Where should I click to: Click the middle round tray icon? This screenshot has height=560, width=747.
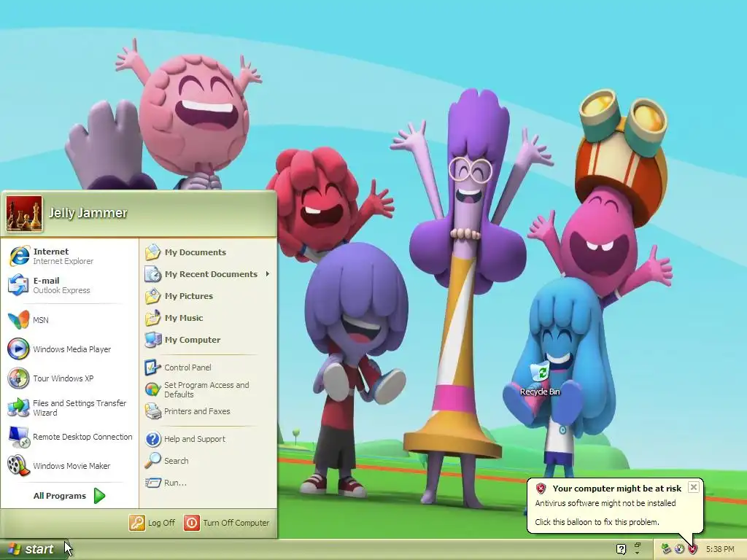tap(679, 549)
